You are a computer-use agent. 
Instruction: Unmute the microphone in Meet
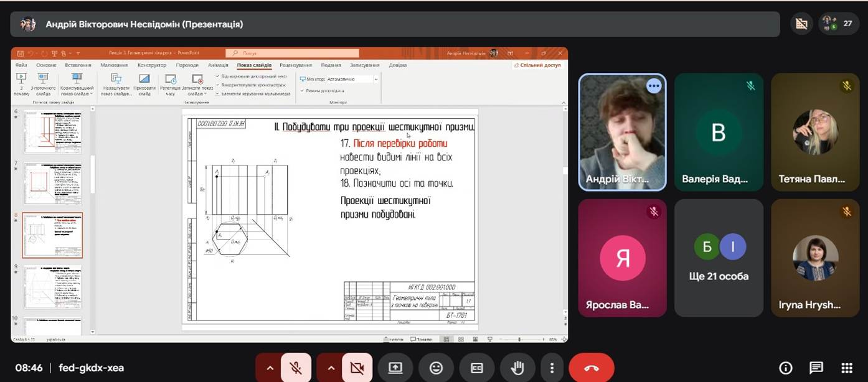[296, 368]
